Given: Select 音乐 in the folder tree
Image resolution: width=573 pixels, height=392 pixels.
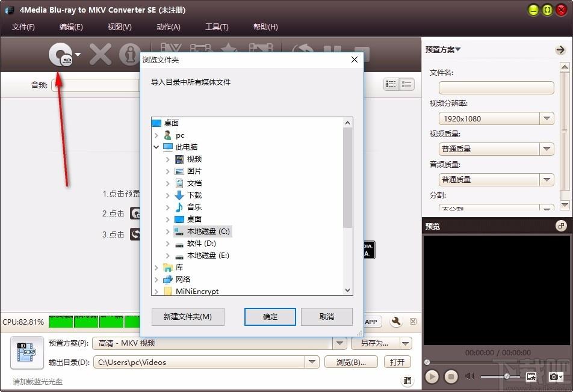Looking at the screenshot, I should (x=194, y=207).
